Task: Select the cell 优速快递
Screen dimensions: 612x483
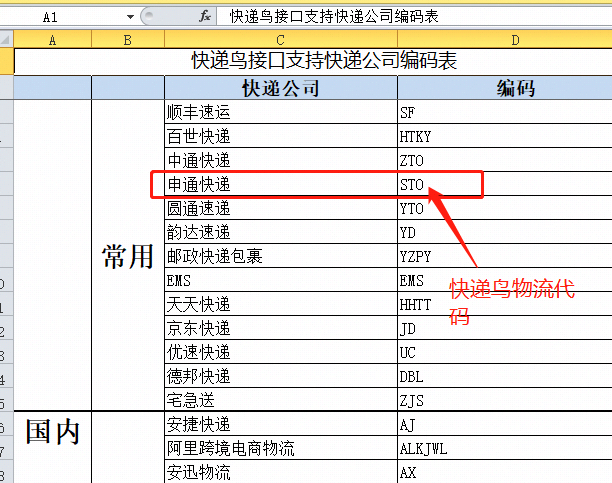Action: (x=281, y=352)
